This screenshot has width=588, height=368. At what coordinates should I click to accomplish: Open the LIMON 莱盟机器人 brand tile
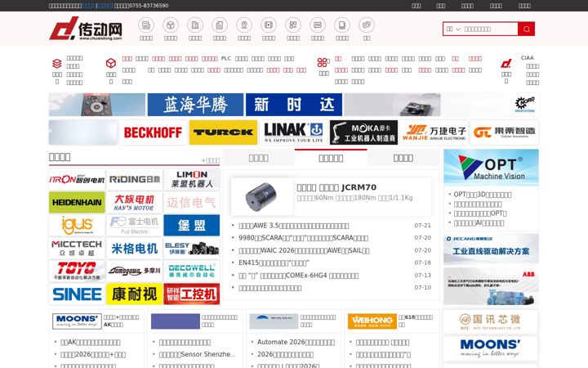[x=192, y=179]
